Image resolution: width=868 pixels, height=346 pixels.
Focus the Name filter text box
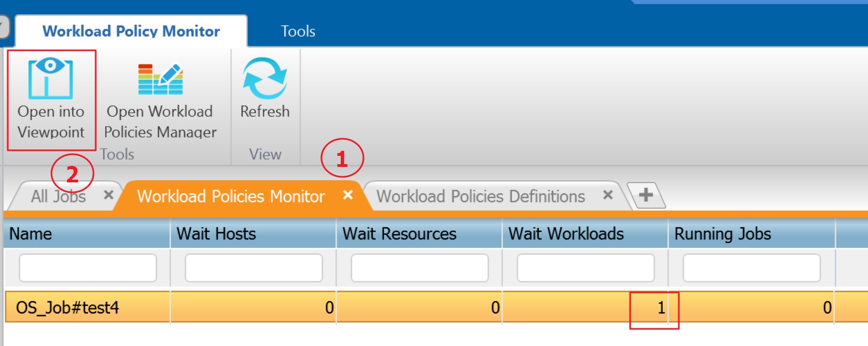(x=87, y=268)
